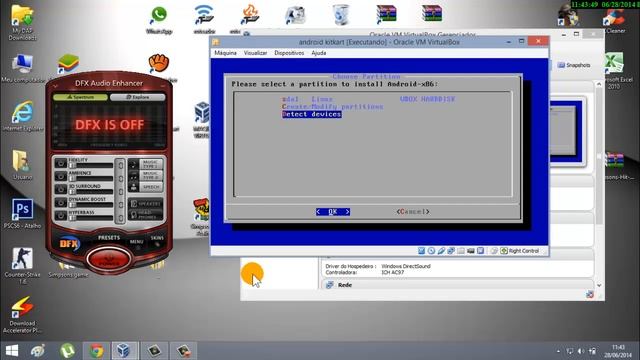Image resolution: width=640 pixels, height=360 pixels.
Task: Toggle the Dynamic Boost effect
Action: [x=61, y=202]
